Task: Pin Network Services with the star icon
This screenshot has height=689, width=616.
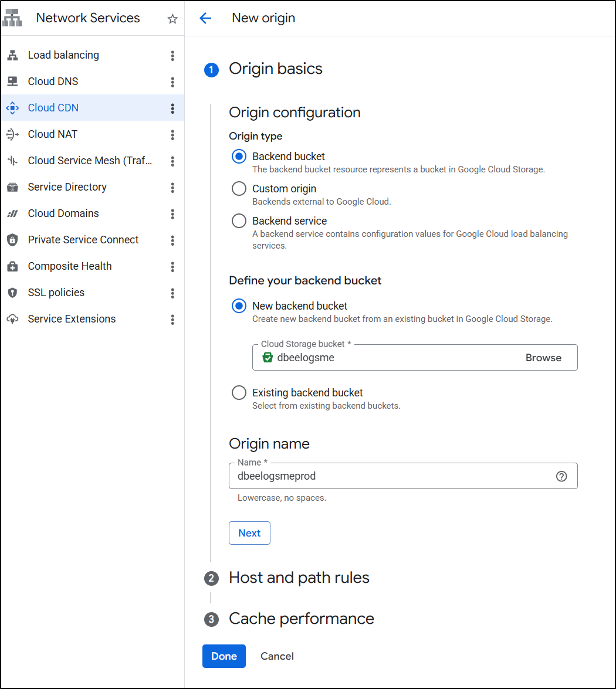Action: pos(172,19)
